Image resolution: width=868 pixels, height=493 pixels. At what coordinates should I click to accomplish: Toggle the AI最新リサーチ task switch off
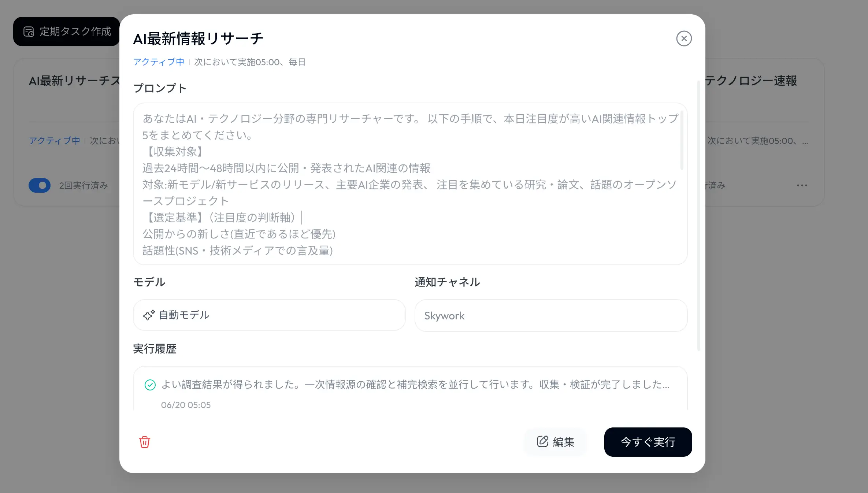[x=40, y=185]
